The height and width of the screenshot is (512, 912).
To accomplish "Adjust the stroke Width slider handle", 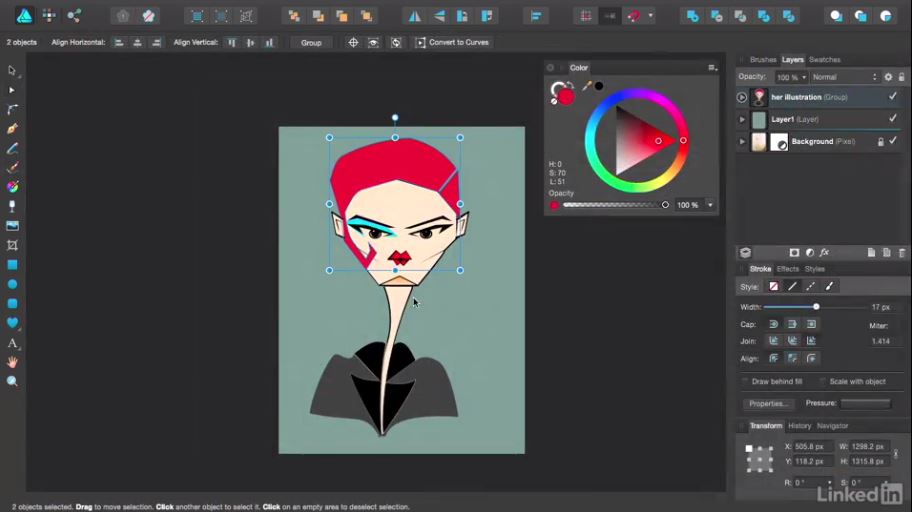I will click(x=816, y=307).
